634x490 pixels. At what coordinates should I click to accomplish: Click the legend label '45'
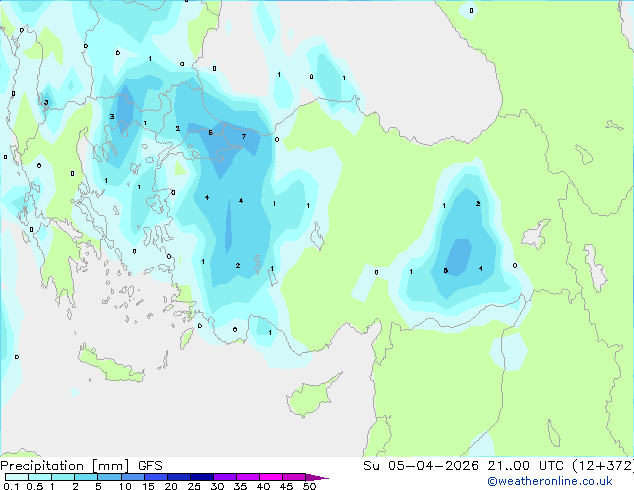286,486
